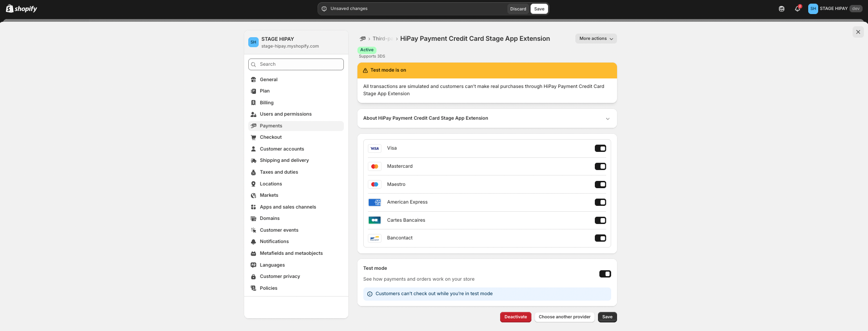Click the STAGE HIPAY account avatar in top bar
The height and width of the screenshot is (331, 868).
[813, 9]
